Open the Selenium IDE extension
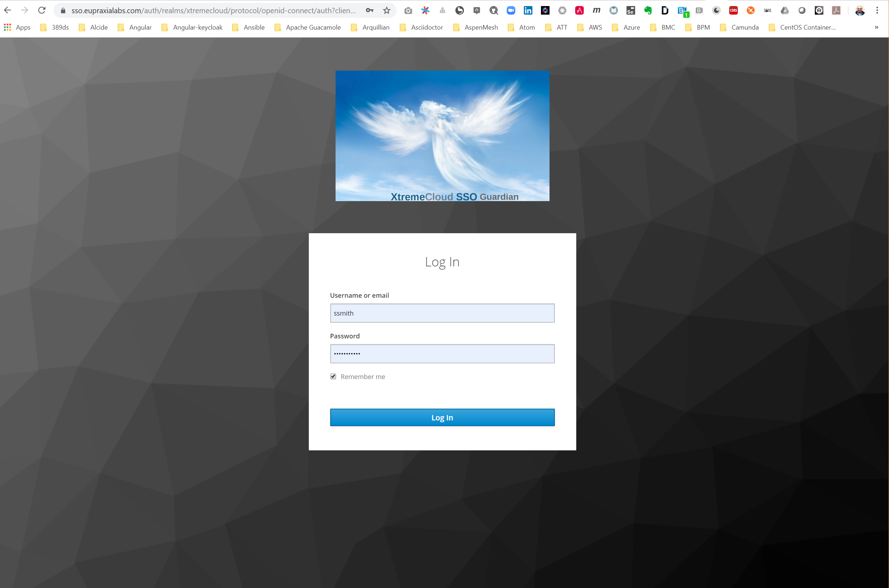 pos(631,10)
